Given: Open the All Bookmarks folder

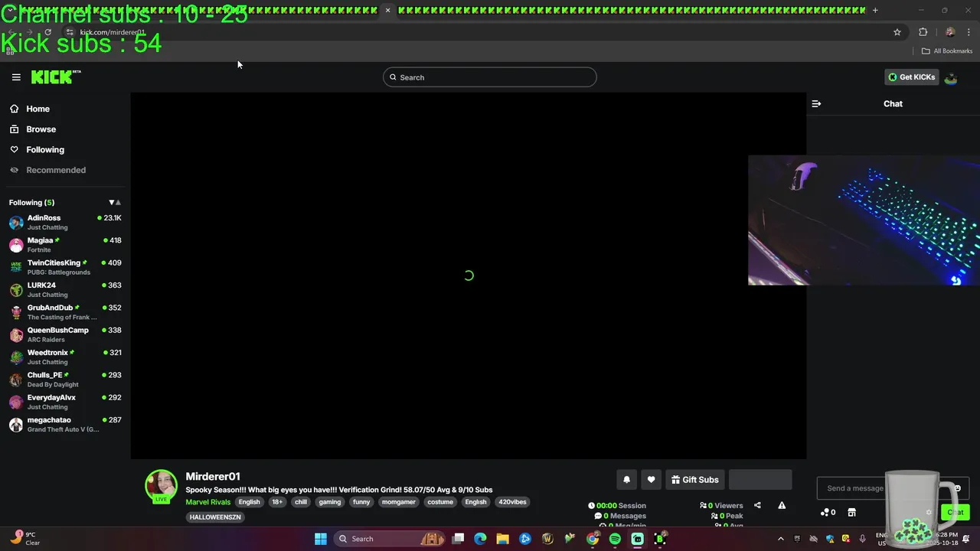Looking at the screenshot, I should [947, 51].
